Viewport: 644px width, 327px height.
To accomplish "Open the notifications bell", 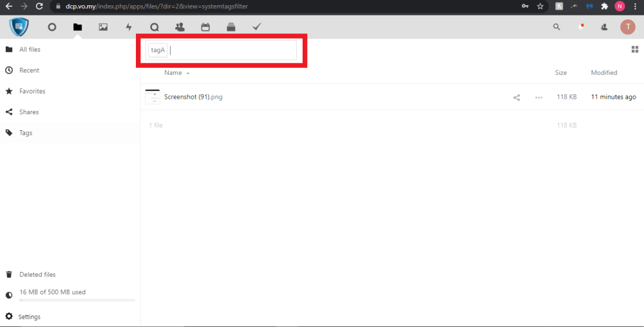I will (581, 27).
